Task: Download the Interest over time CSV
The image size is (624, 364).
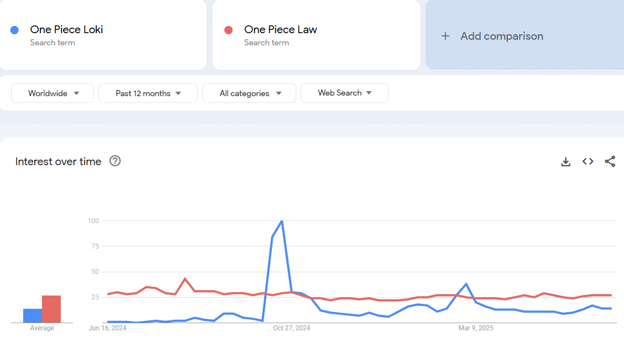Action: (x=565, y=161)
